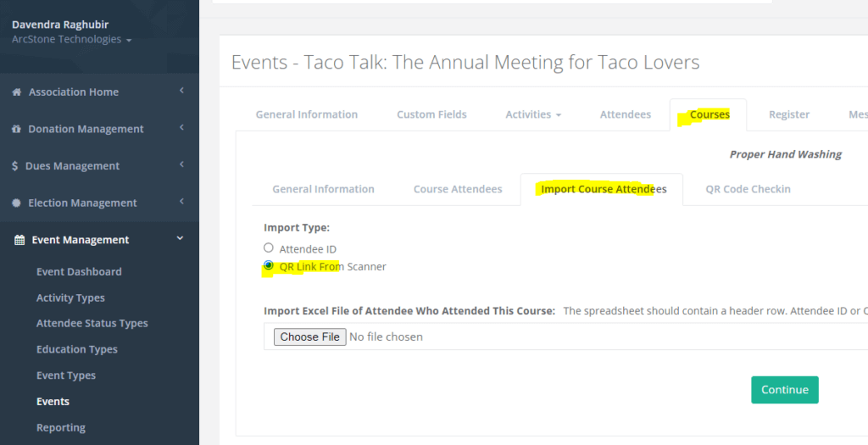
Task: Click the Donation Management gift icon
Action: (16, 129)
